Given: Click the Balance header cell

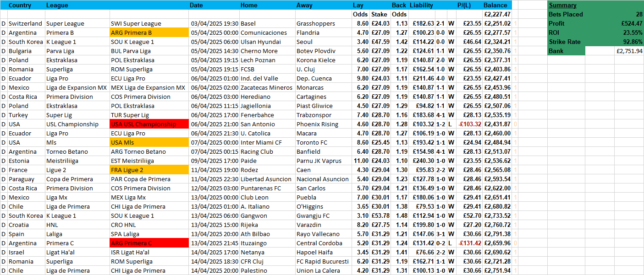Looking at the screenshot, I should [495, 5].
